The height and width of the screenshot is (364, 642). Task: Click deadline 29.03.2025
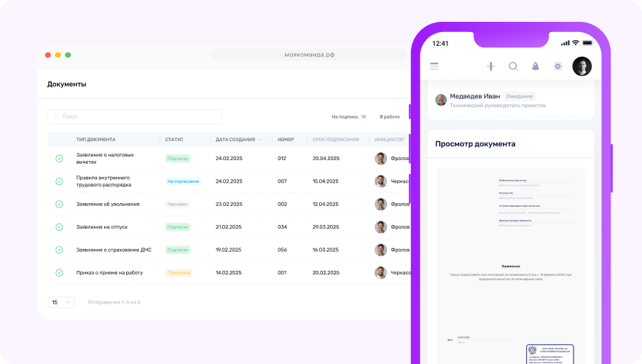[326, 227]
